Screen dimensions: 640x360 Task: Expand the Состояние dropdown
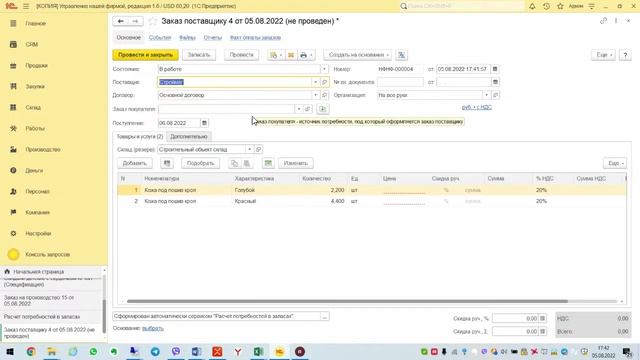[324, 69]
